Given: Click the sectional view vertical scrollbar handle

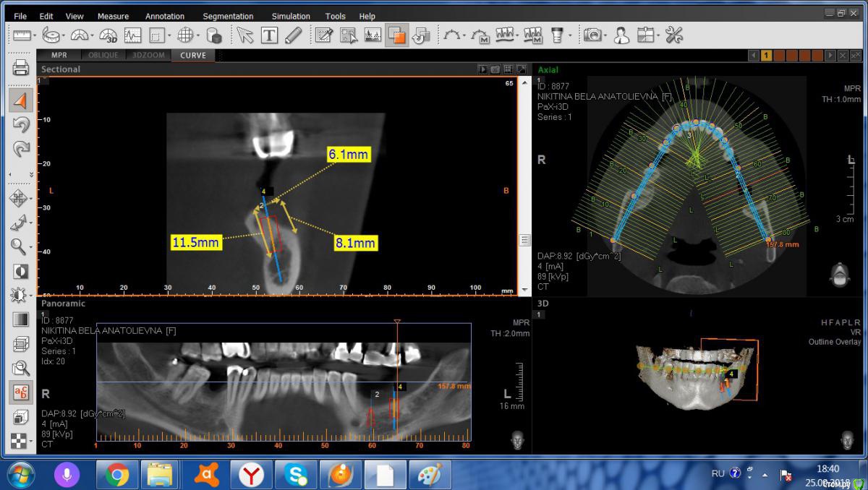Looking at the screenshot, I should coord(524,240).
